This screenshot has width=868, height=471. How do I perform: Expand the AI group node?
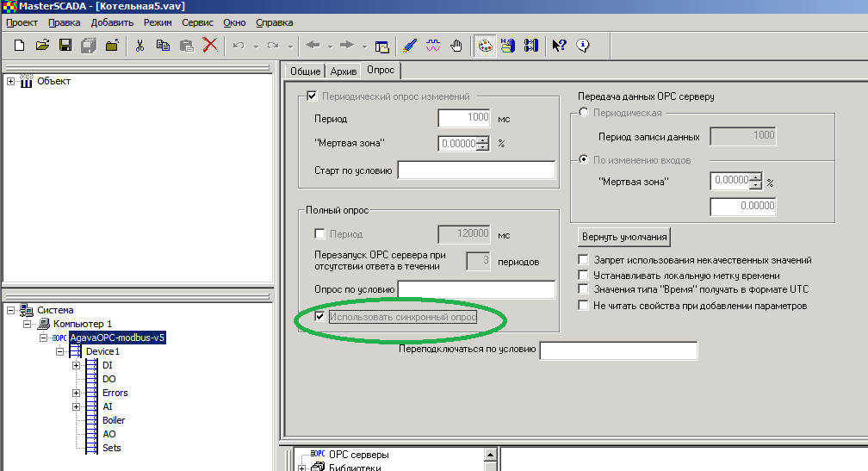(x=76, y=406)
